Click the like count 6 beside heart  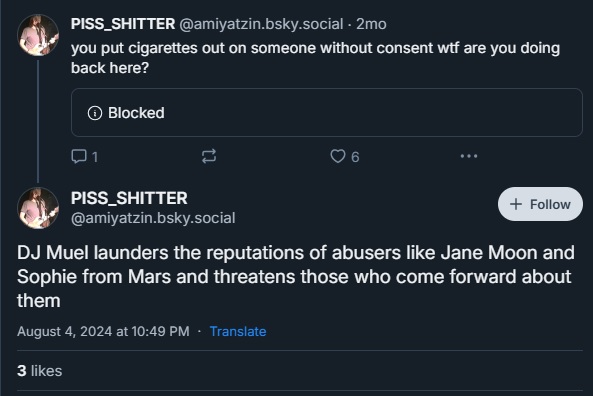pyautogui.click(x=355, y=157)
